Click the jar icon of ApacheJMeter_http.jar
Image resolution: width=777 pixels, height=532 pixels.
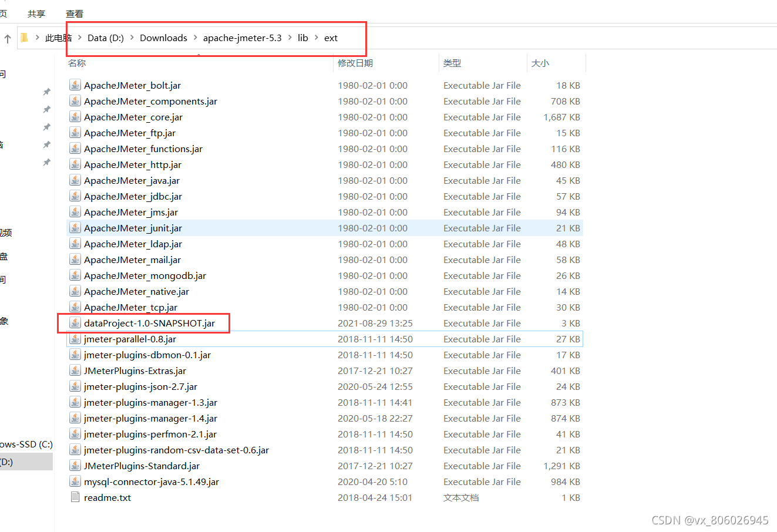pyautogui.click(x=75, y=164)
